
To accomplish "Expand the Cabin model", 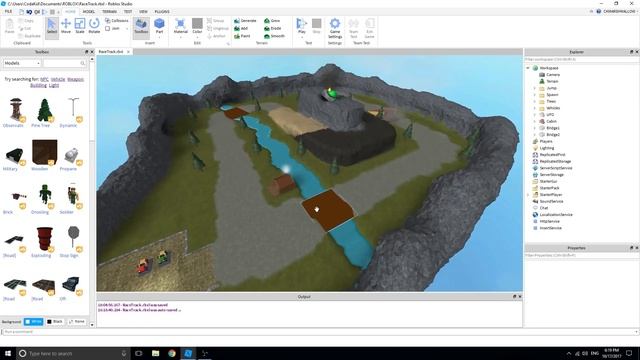I will [x=535, y=121].
